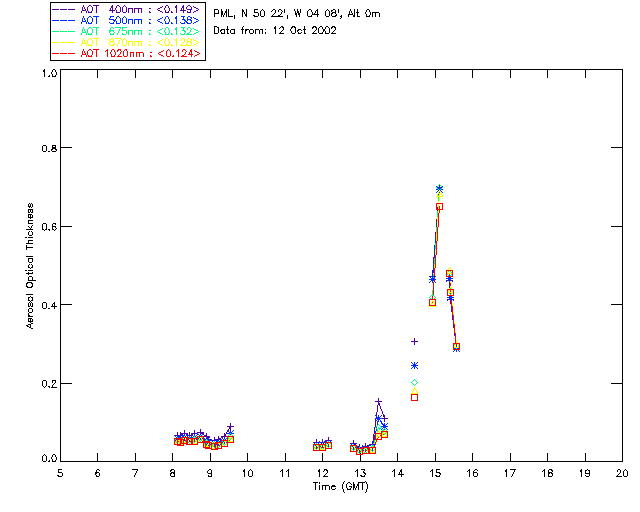Click the x-axis tick label 7
Image resolution: width=640 pixels, height=512 pixels.
pyautogui.click(x=135, y=473)
